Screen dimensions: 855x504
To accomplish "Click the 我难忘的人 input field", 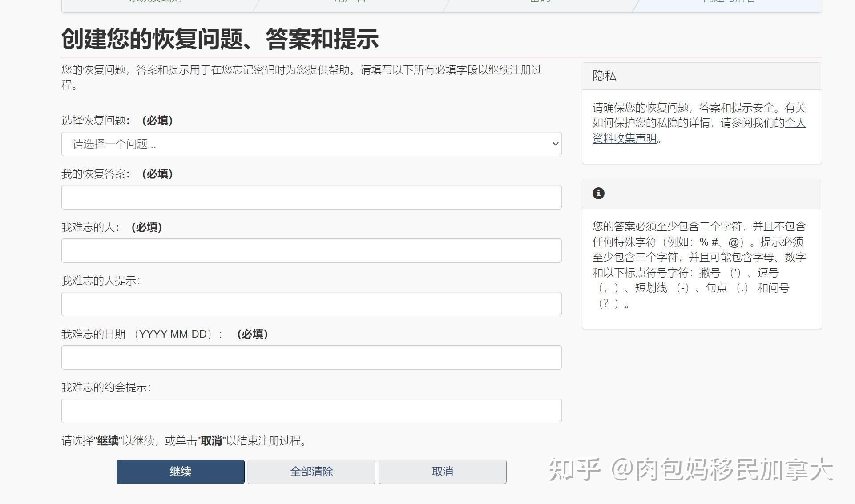I will [311, 250].
